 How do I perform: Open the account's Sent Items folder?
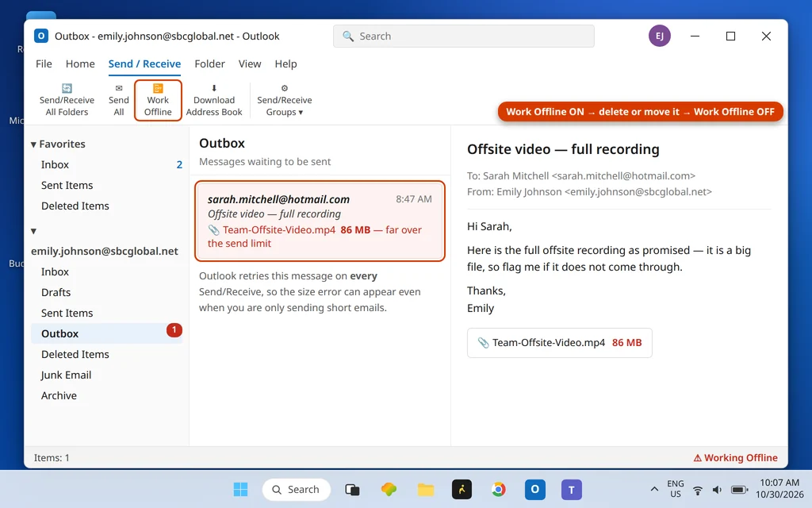pos(107,313)
